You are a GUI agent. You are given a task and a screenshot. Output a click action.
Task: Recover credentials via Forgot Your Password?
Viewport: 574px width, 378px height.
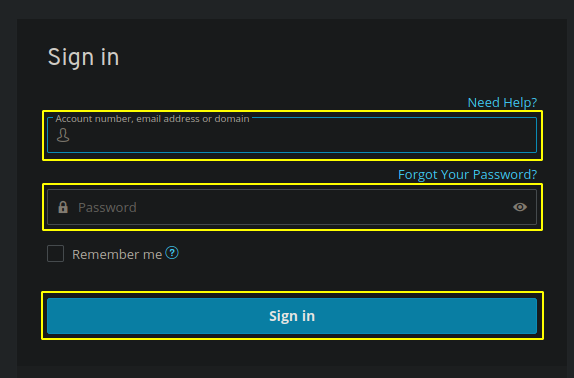click(x=467, y=175)
